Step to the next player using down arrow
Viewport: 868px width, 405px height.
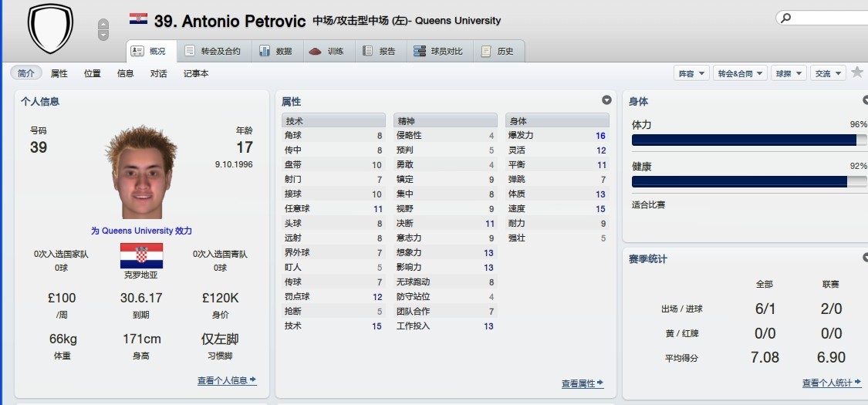(103, 36)
